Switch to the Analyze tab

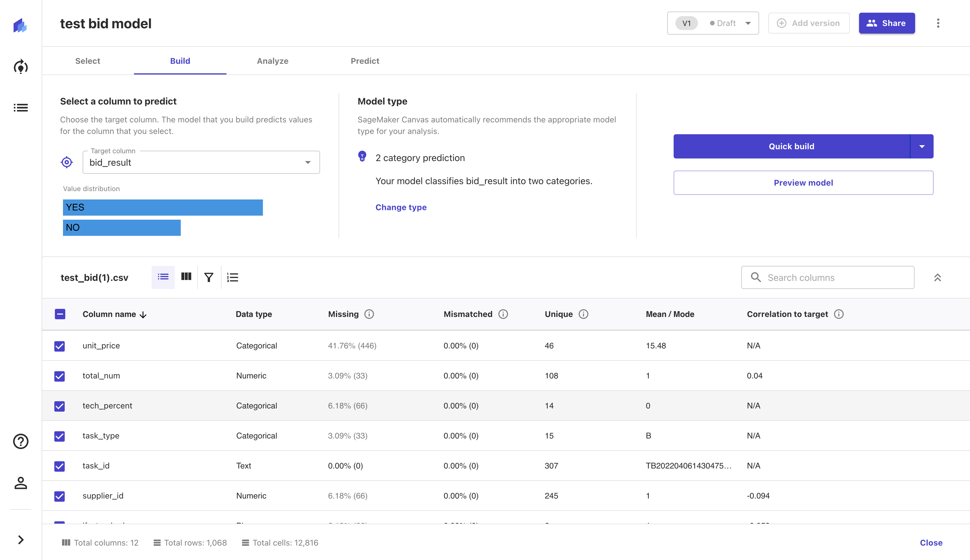[x=272, y=61]
